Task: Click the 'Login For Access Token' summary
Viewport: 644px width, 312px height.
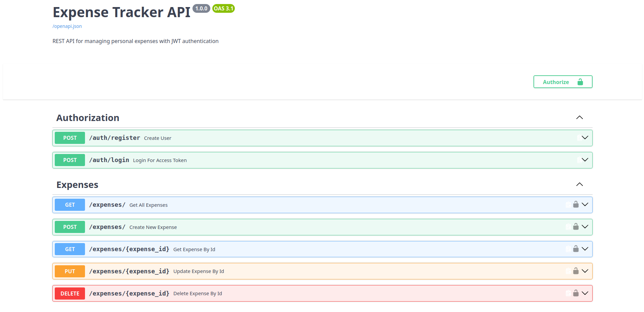Action: 160,160
